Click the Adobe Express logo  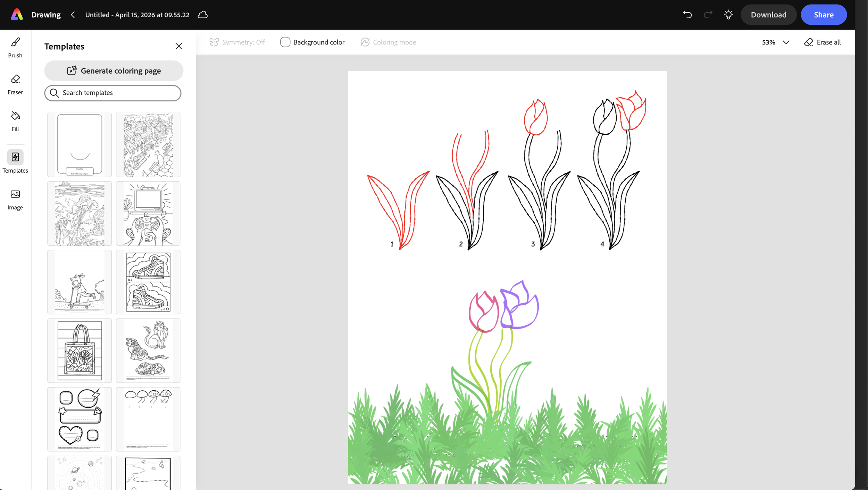coord(17,15)
